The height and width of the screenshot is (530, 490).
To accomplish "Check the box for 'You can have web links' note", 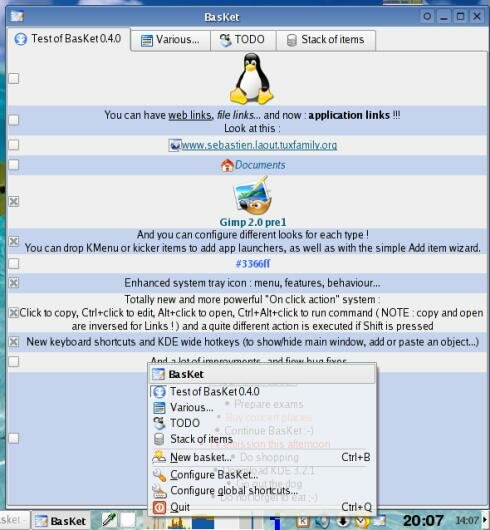I will 14,120.
